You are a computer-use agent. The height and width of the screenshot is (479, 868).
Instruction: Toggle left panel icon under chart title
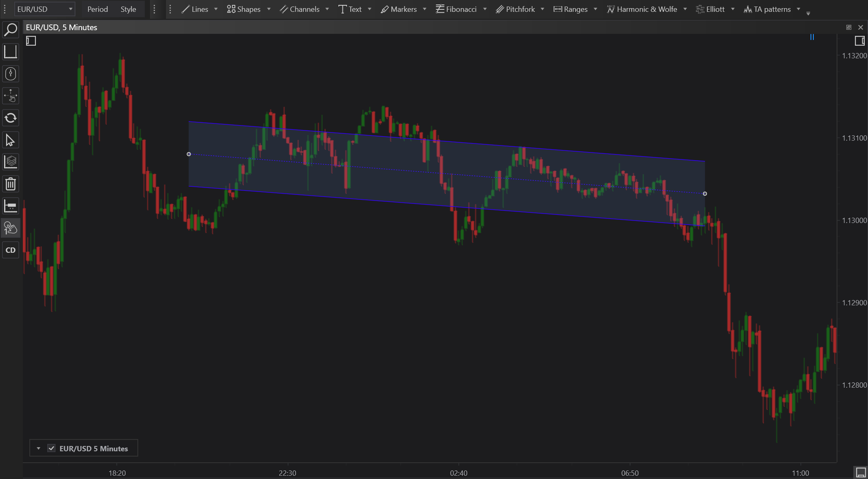pyautogui.click(x=31, y=41)
